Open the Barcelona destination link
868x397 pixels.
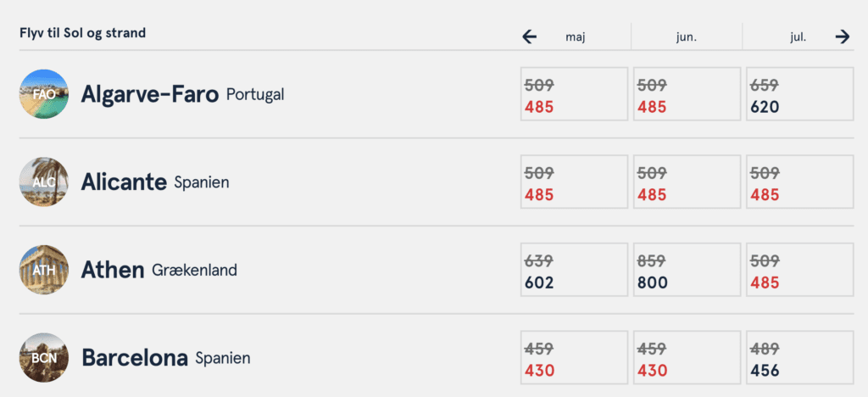(134, 358)
